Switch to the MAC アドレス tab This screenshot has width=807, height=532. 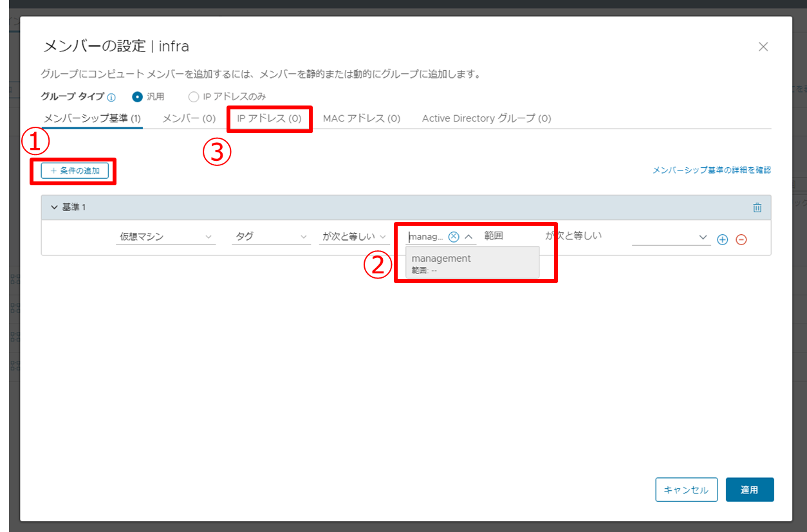[361, 118]
